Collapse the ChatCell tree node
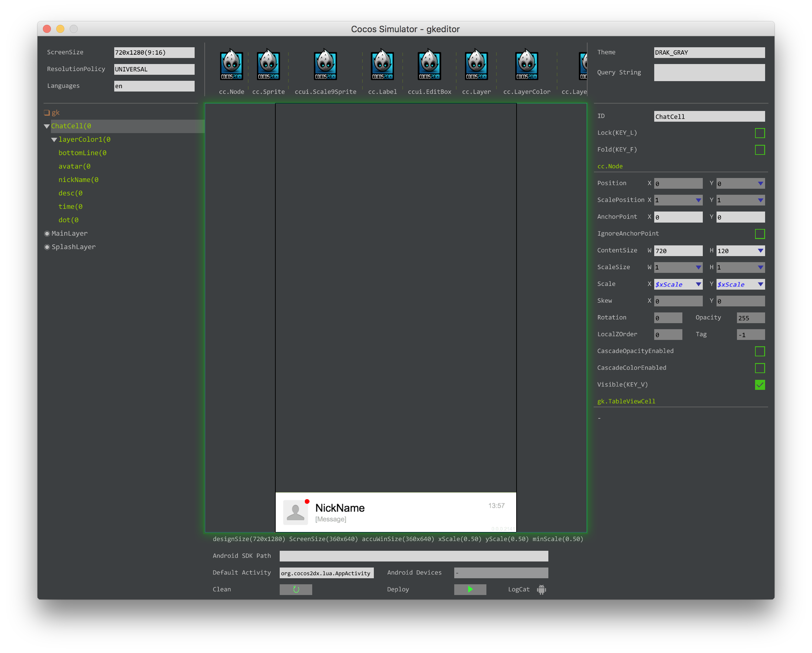The height and width of the screenshot is (653, 812). [x=47, y=126]
